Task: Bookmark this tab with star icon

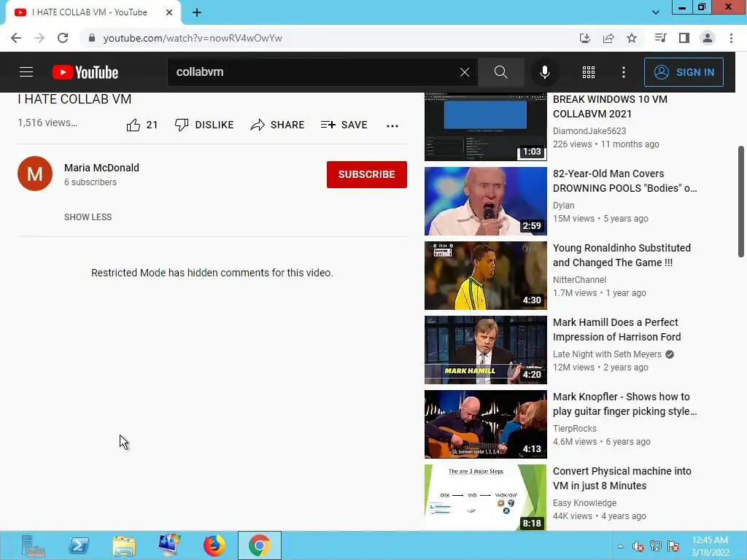Action: 632,38
